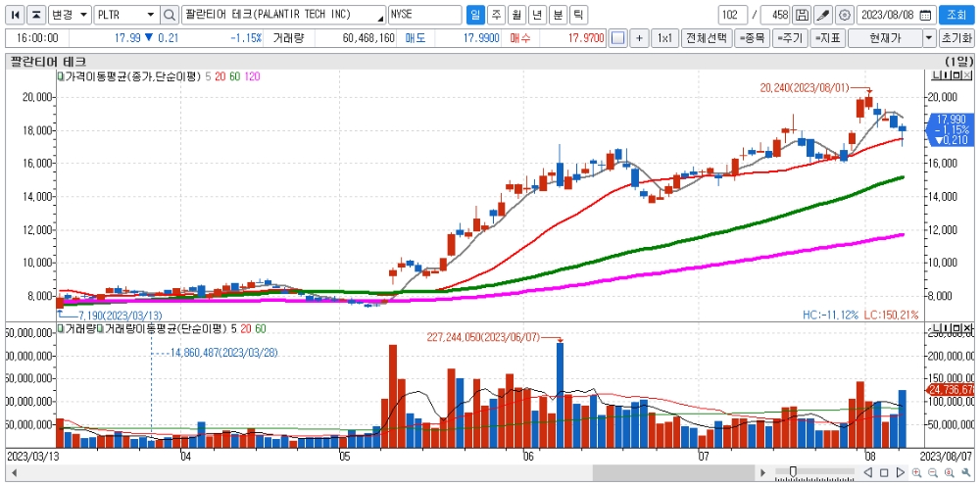980x487 pixels.
Task: Select the 주 (weekly) period
Action: click(496, 15)
